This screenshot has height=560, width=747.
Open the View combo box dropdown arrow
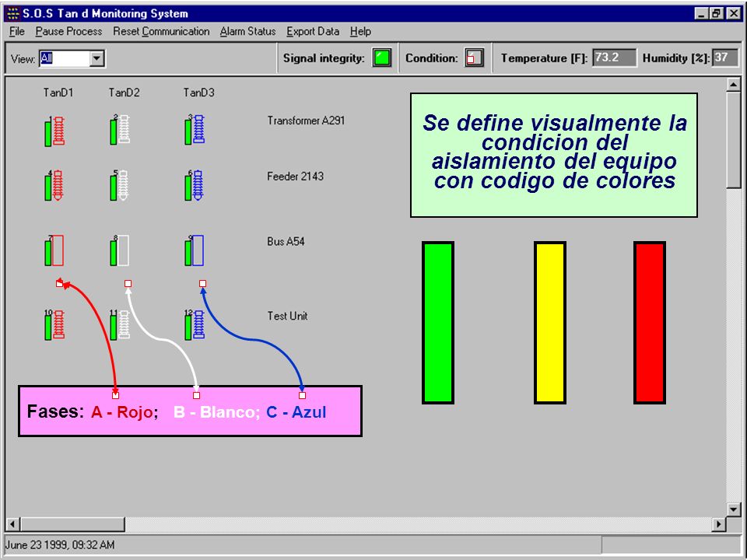pos(96,58)
